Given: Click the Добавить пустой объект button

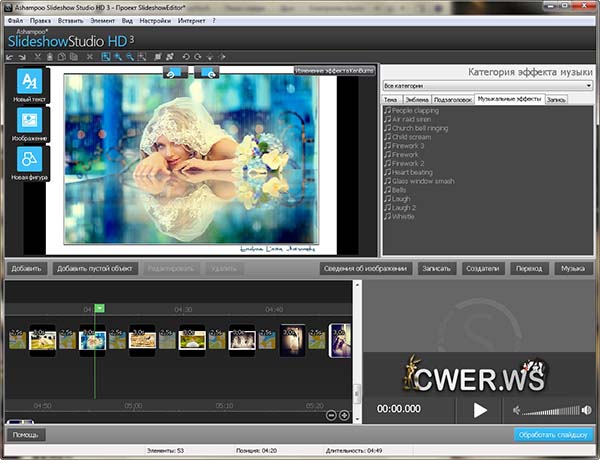Looking at the screenshot, I should pyautogui.click(x=93, y=269).
